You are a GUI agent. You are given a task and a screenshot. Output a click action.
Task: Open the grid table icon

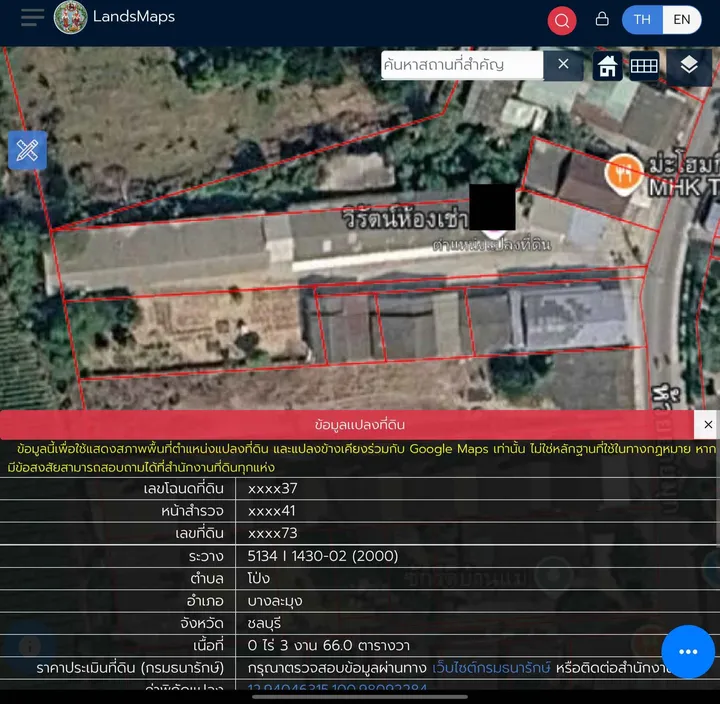click(x=644, y=66)
